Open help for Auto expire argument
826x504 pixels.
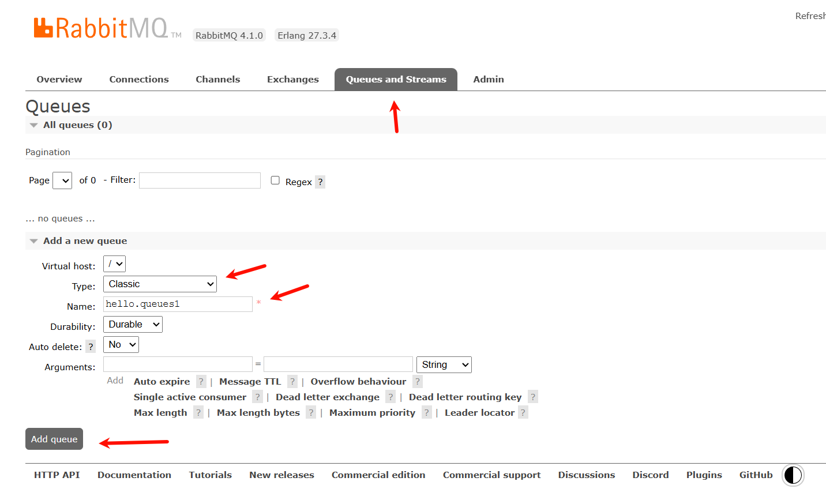[201, 382]
